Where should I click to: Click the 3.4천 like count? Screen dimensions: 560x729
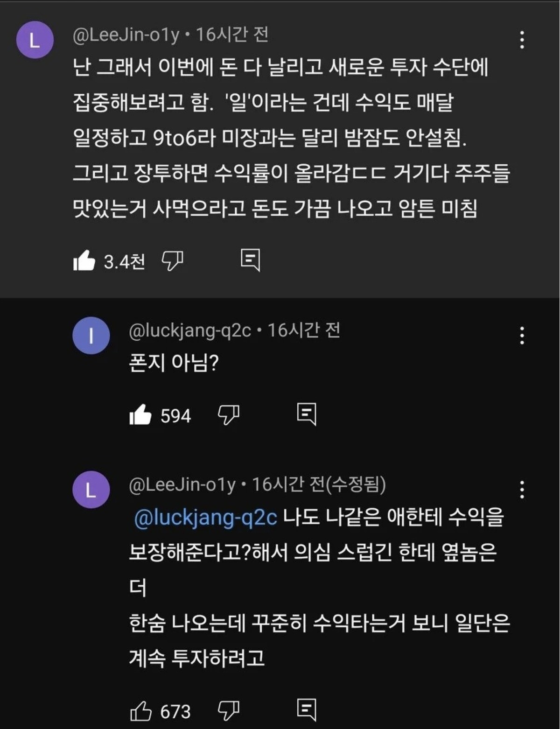(124, 261)
